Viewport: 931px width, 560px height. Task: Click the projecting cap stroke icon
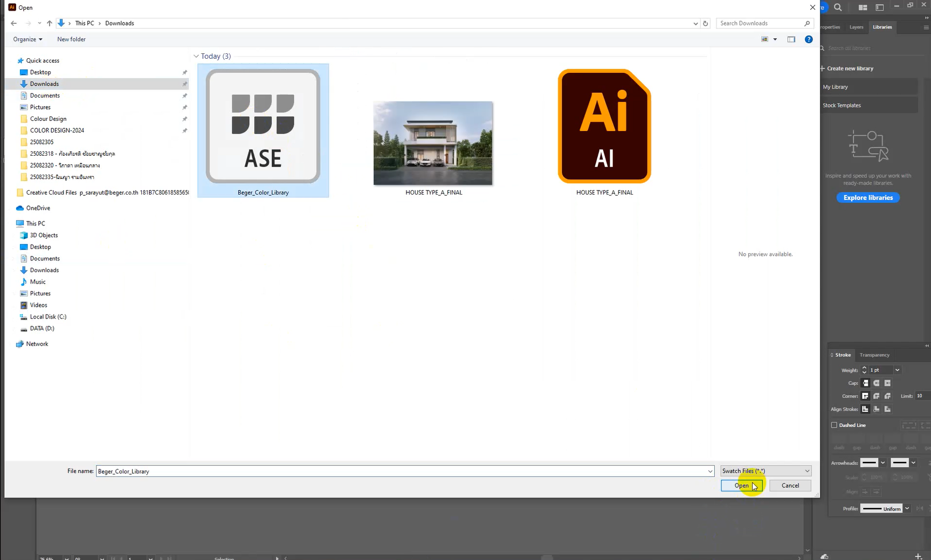point(887,383)
